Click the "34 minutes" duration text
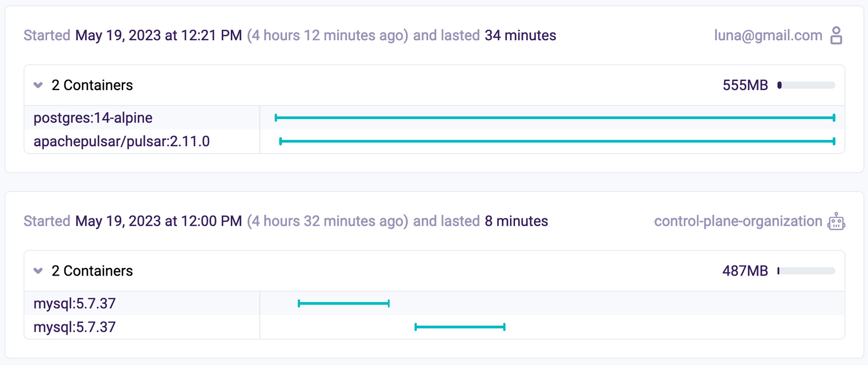This screenshot has width=868, height=365. tap(520, 35)
